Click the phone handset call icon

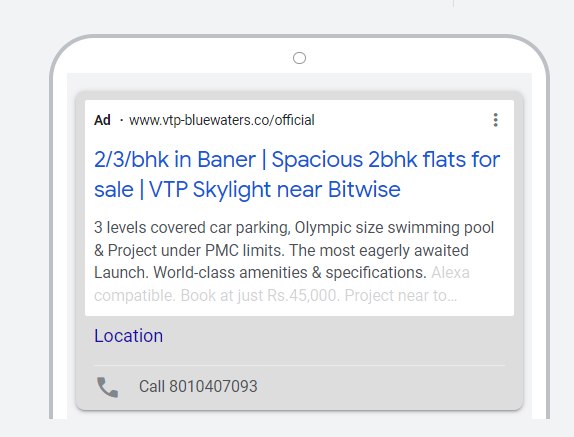107,387
